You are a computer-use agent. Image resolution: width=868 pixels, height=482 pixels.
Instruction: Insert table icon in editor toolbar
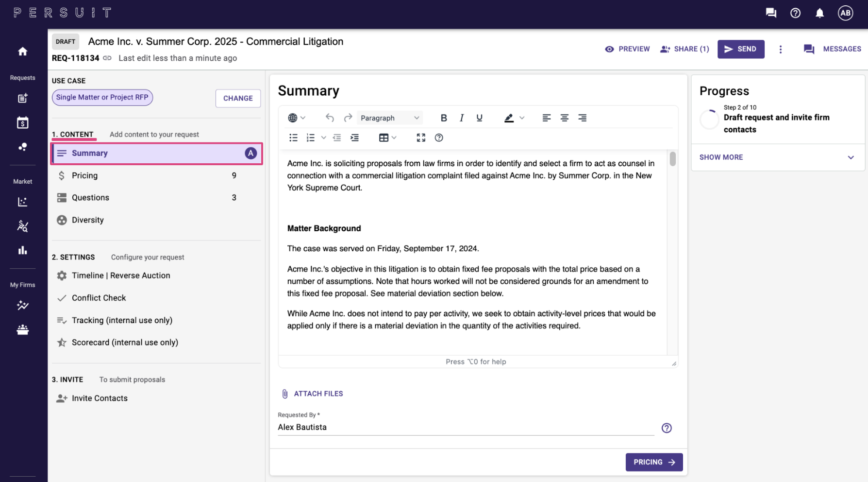[384, 138]
